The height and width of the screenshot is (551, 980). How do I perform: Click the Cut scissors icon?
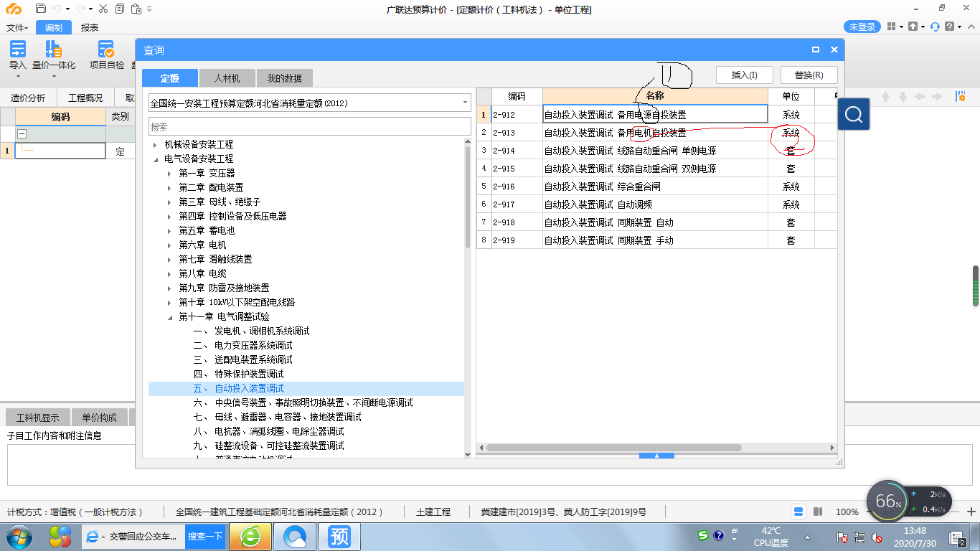pyautogui.click(x=103, y=9)
